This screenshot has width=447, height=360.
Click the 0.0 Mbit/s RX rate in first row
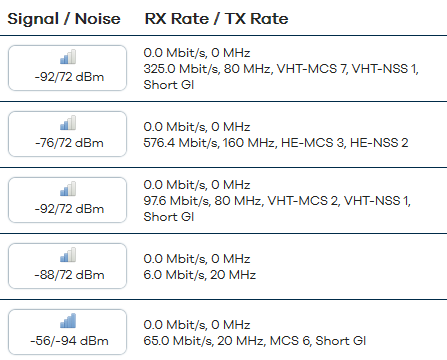tap(197, 53)
